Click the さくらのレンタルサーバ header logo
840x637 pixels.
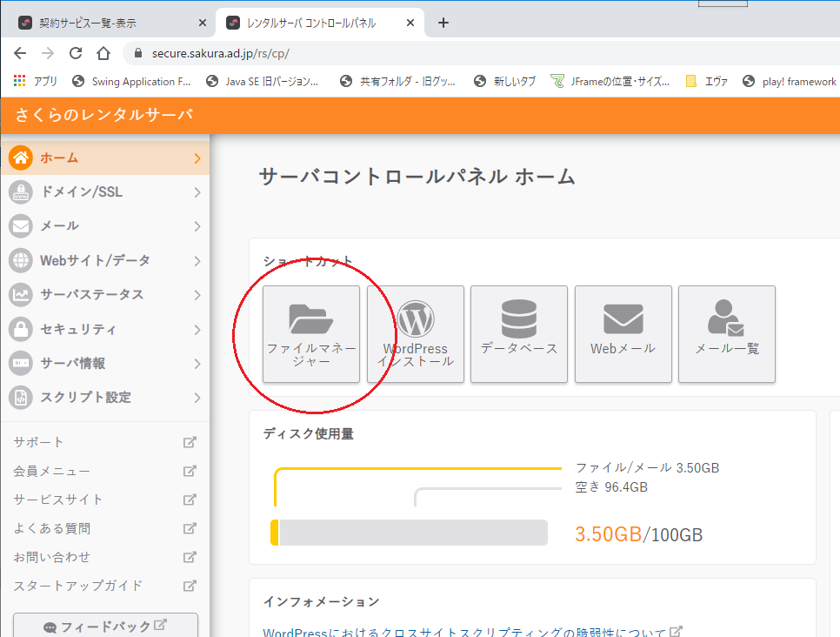(103, 114)
